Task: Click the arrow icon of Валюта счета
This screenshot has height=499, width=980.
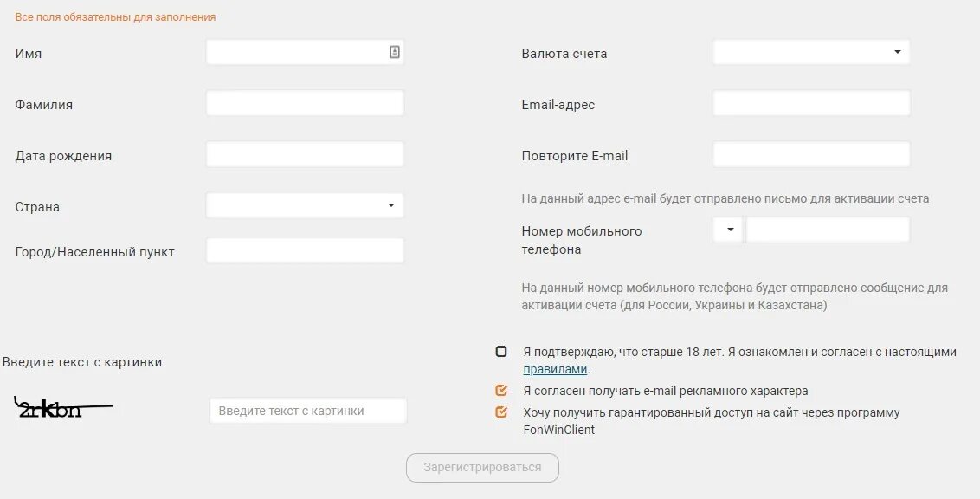Action: click(x=898, y=52)
